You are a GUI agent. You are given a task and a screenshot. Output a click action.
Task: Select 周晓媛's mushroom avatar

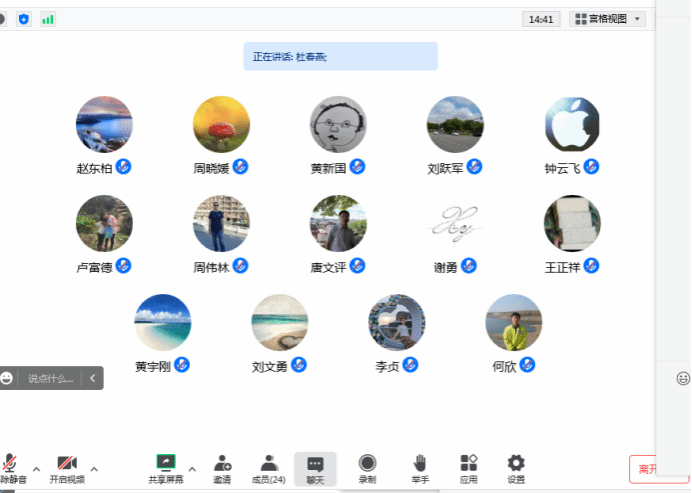pos(221,124)
